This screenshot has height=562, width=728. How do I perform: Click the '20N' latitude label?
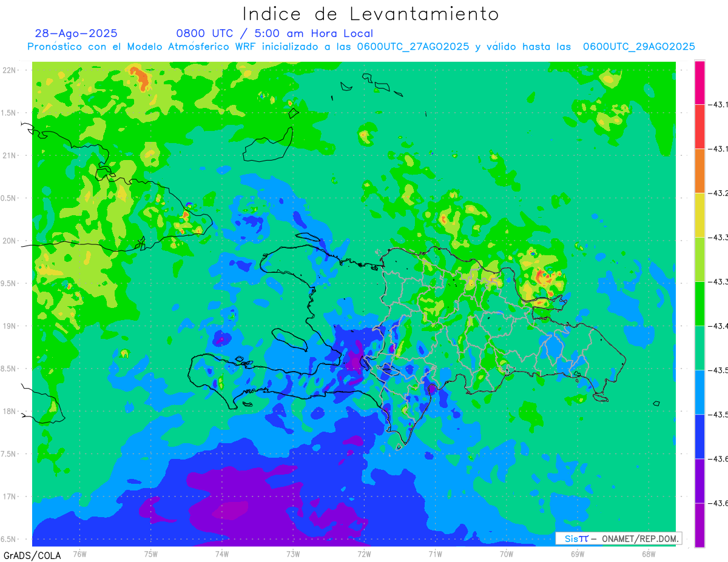click(x=10, y=241)
